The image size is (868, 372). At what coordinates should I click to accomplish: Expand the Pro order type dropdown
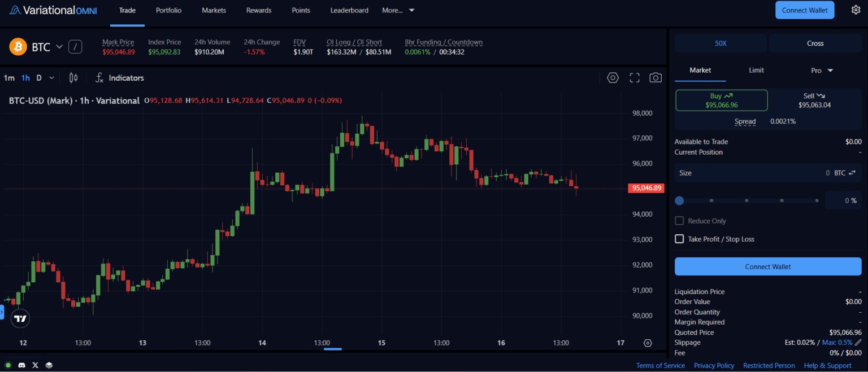[822, 71]
